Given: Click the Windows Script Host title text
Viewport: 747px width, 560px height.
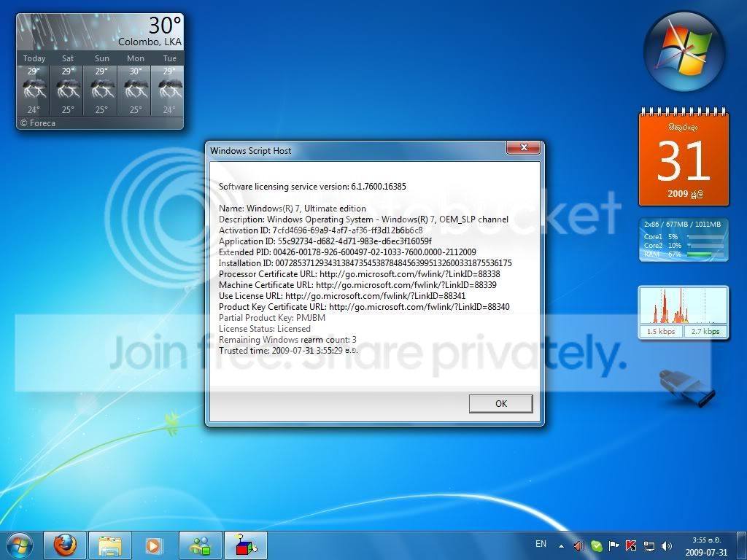Looking at the screenshot, I should coord(251,151).
